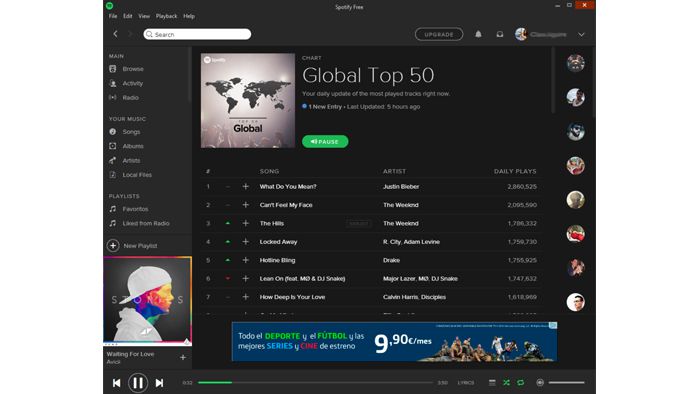Sort by the Song column header
Viewport: 700px width, 394px height.
click(x=269, y=171)
